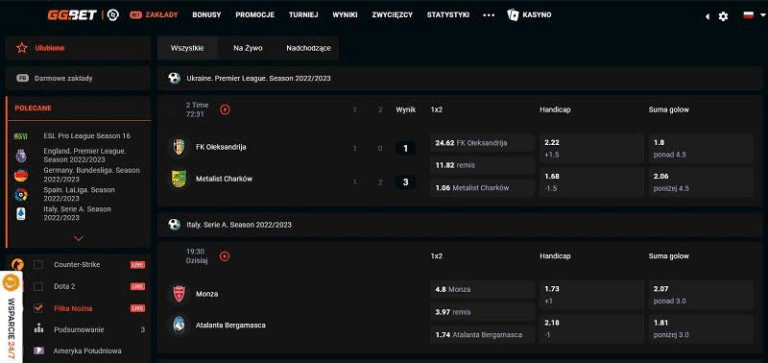Click the ESL Pro League icon
The image size is (768, 363).
pos(21,136)
